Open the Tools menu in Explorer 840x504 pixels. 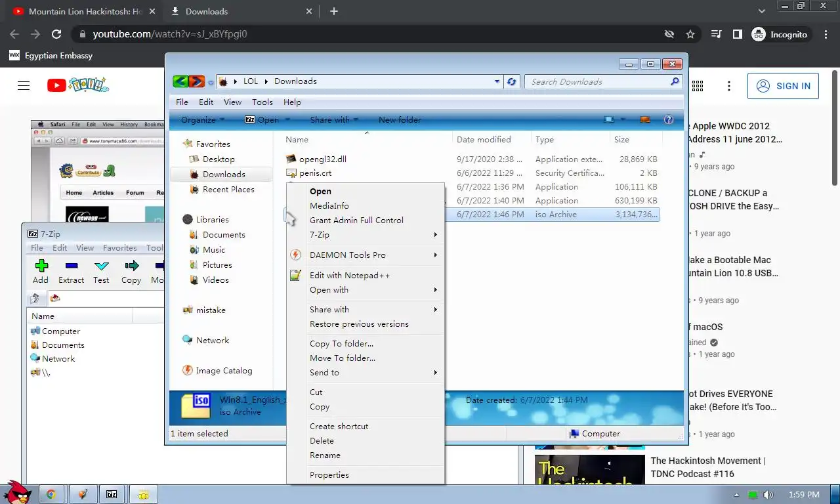click(x=262, y=102)
